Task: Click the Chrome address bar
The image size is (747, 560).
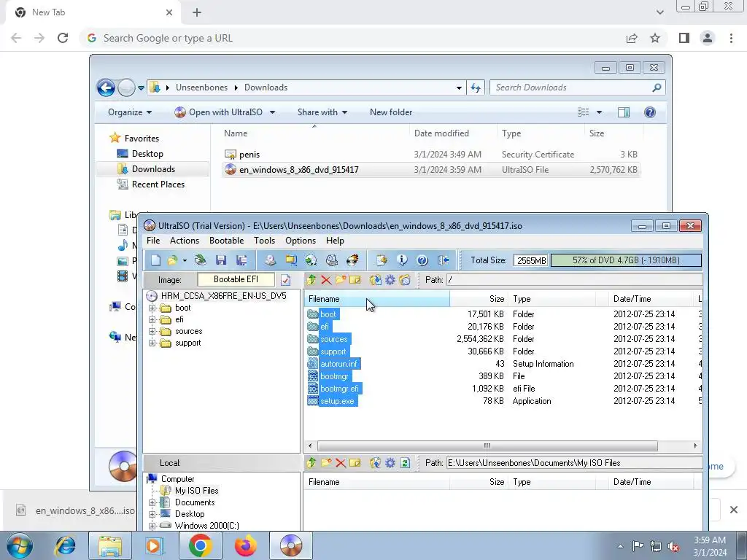Action: (x=352, y=38)
